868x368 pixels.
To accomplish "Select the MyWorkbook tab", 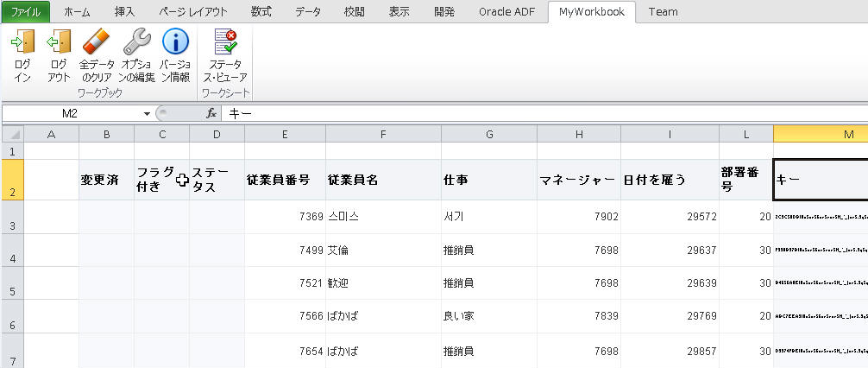I will [592, 11].
